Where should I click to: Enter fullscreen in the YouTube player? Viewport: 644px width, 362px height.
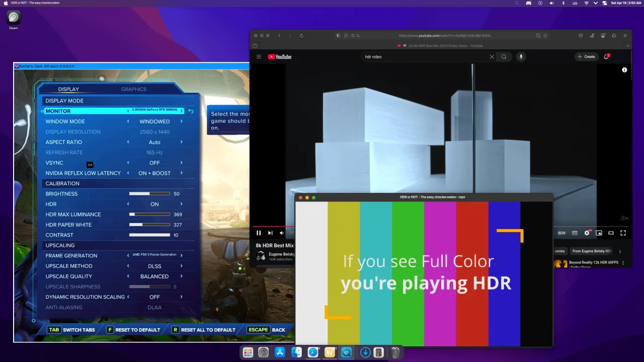[623, 233]
